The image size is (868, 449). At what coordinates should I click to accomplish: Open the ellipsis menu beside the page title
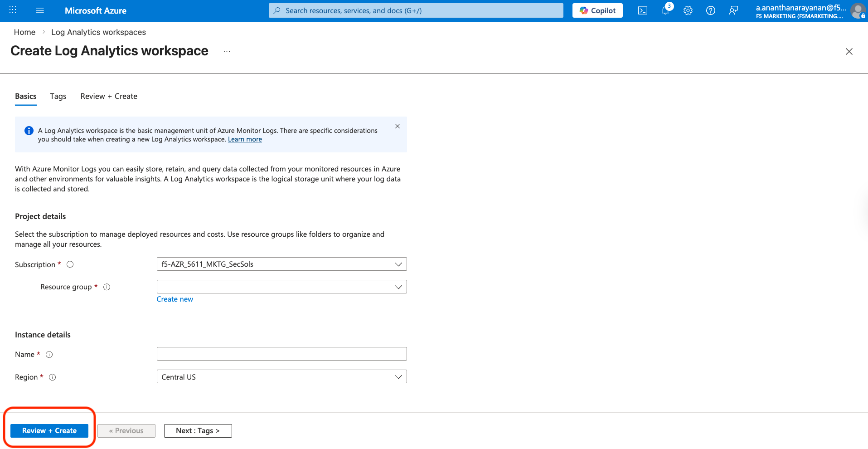tap(227, 52)
